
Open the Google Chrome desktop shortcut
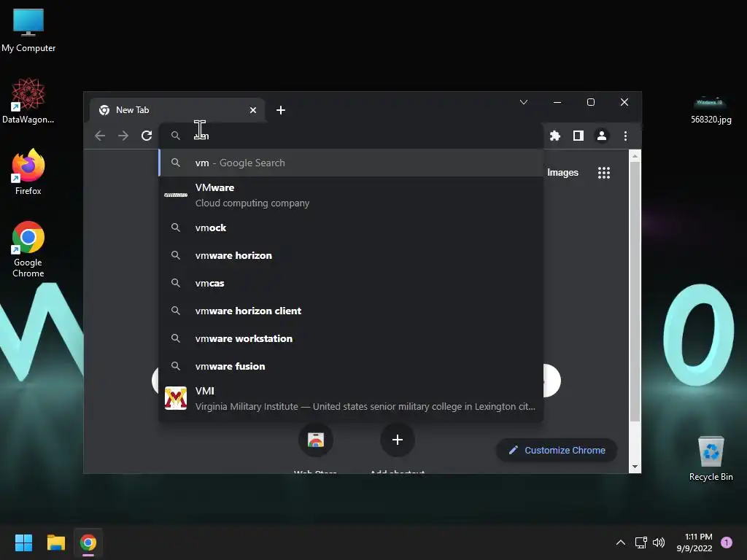(28, 249)
